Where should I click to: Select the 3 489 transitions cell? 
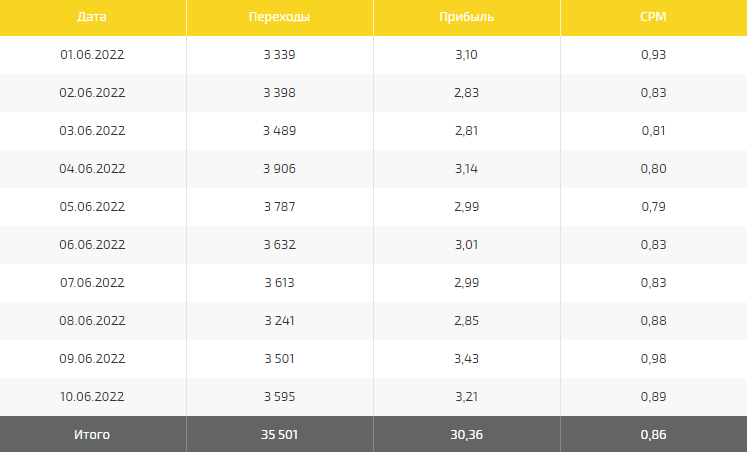pos(279,130)
